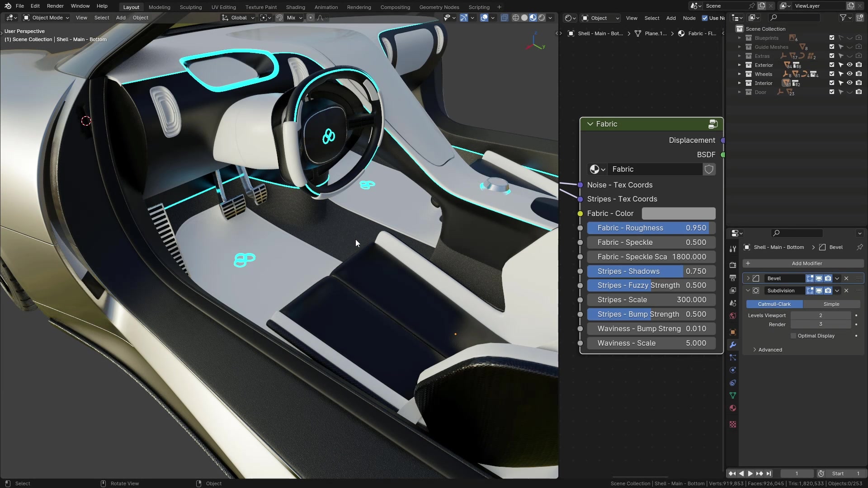868x488 pixels.
Task: Hide the Wheels collection with eye icon
Action: tap(849, 74)
